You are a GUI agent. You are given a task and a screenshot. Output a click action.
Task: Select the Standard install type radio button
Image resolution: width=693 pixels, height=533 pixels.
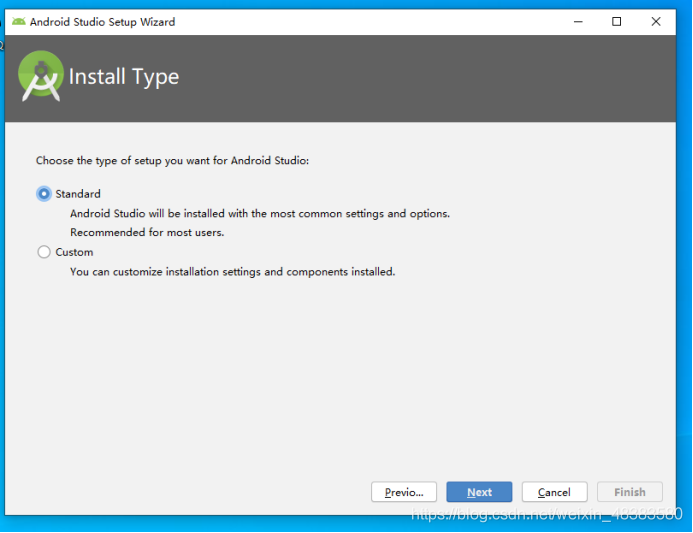44,194
